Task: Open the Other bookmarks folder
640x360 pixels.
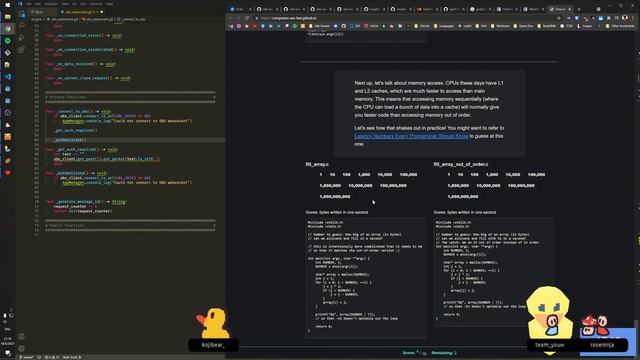Action: tap(620, 26)
